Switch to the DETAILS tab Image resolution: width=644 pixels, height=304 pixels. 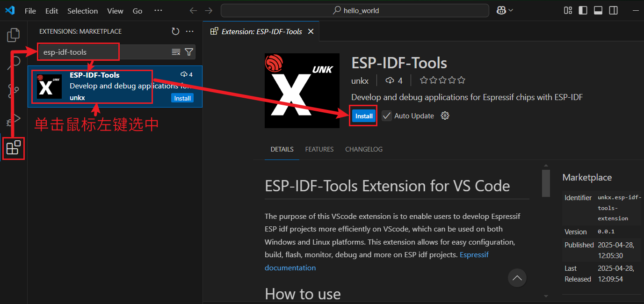[282, 149]
